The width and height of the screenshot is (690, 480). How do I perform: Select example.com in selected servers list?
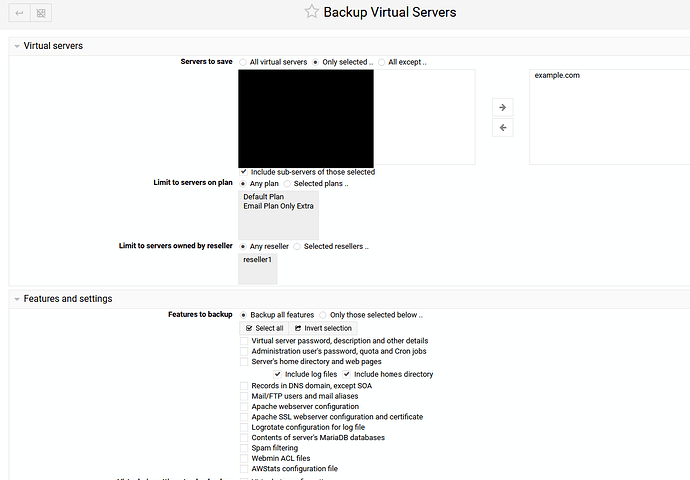(557, 76)
